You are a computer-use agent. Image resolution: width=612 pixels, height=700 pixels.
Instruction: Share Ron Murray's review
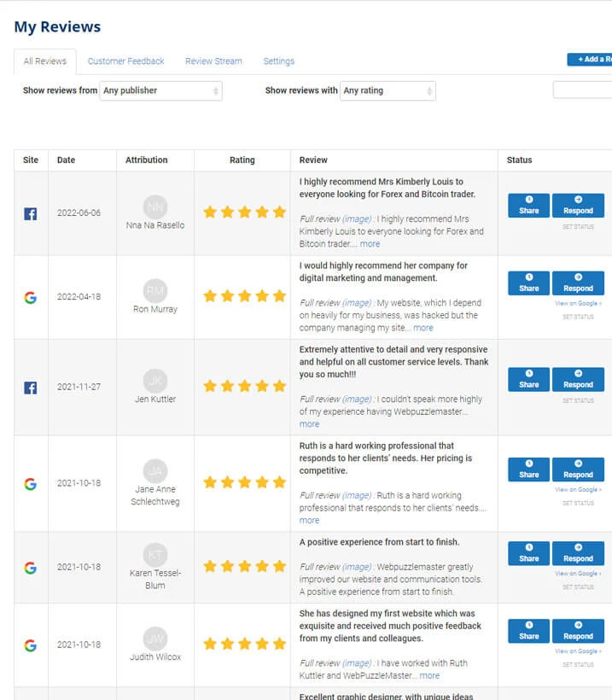point(528,283)
